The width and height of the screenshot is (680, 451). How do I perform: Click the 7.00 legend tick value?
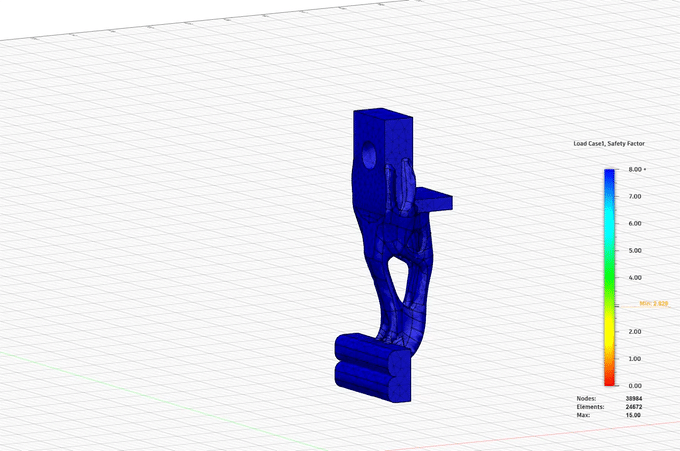(635, 196)
